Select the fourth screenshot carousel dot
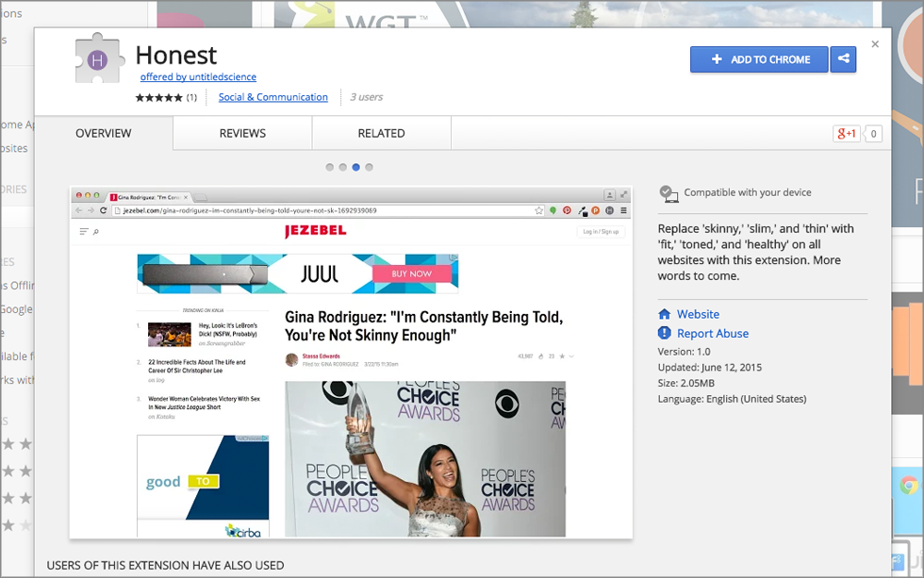This screenshot has width=924, height=578. tap(369, 167)
